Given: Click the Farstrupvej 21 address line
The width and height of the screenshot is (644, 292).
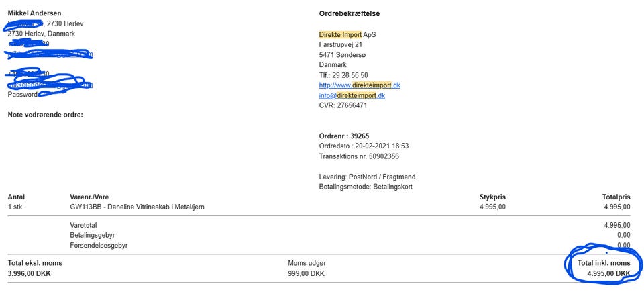Looking at the screenshot, I should point(341,44).
